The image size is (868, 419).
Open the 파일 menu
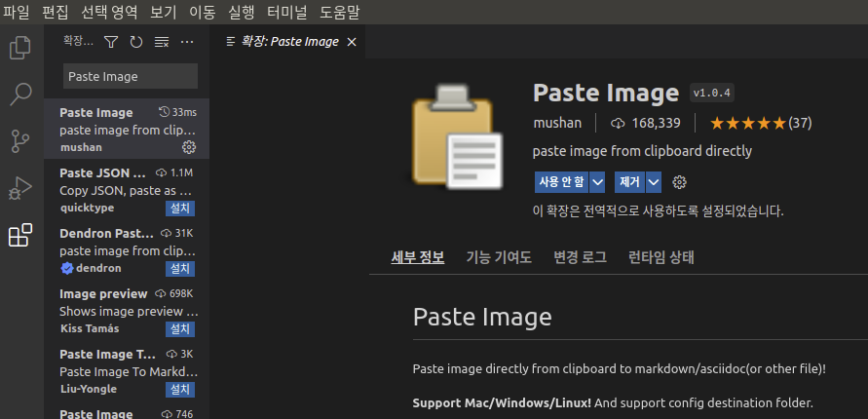[x=16, y=12]
